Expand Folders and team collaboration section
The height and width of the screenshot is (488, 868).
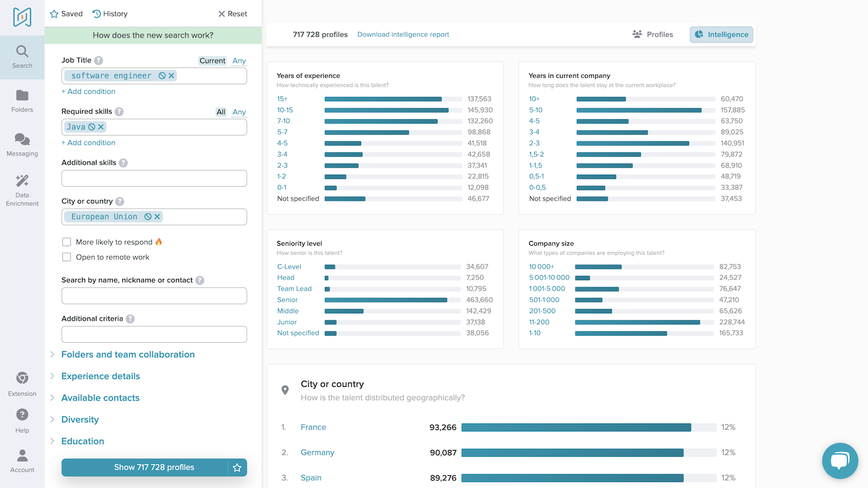(x=128, y=355)
